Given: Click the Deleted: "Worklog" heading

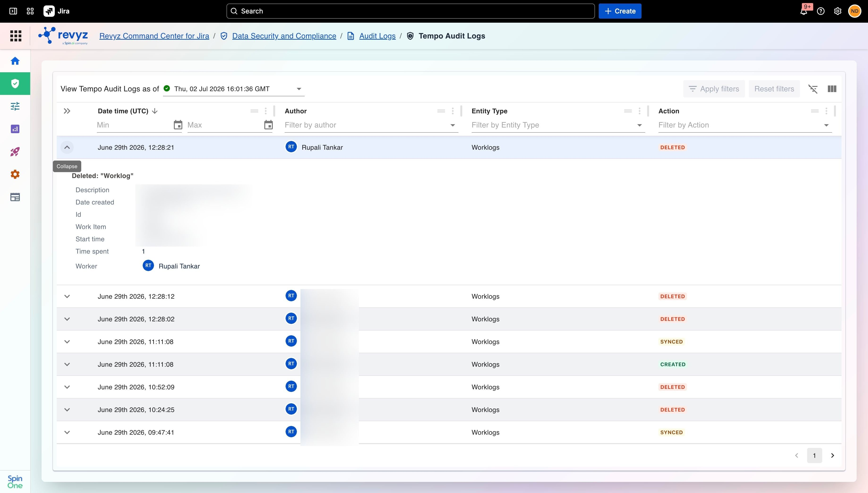Looking at the screenshot, I should [103, 176].
